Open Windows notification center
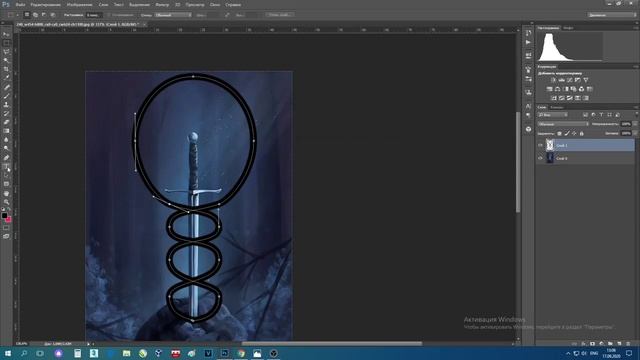Image resolution: width=640 pixels, height=360 pixels. tap(629, 353)
